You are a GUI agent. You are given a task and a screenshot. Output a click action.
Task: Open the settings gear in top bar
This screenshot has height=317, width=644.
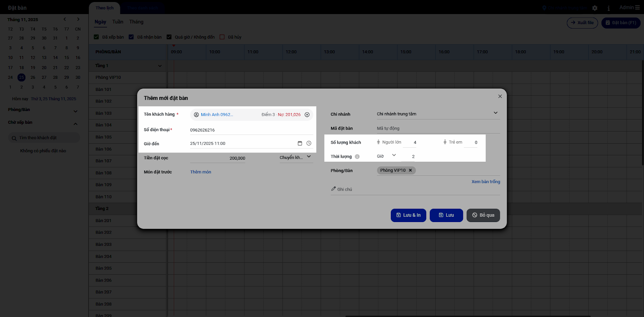coord(595,8)
